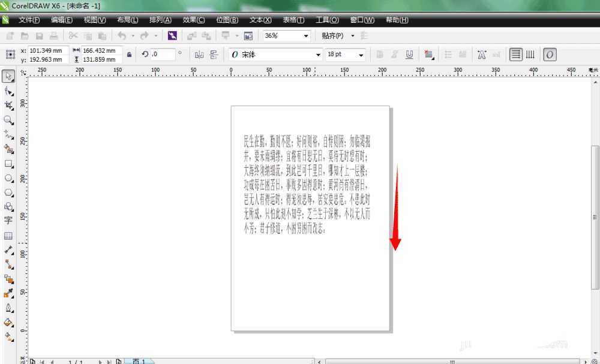
Task: Enable horizontal text direction
Action: (x=515, y=55)
